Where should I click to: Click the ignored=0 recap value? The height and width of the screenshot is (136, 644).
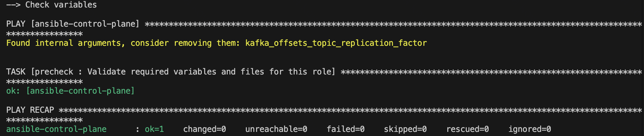(x=530, y=129)
